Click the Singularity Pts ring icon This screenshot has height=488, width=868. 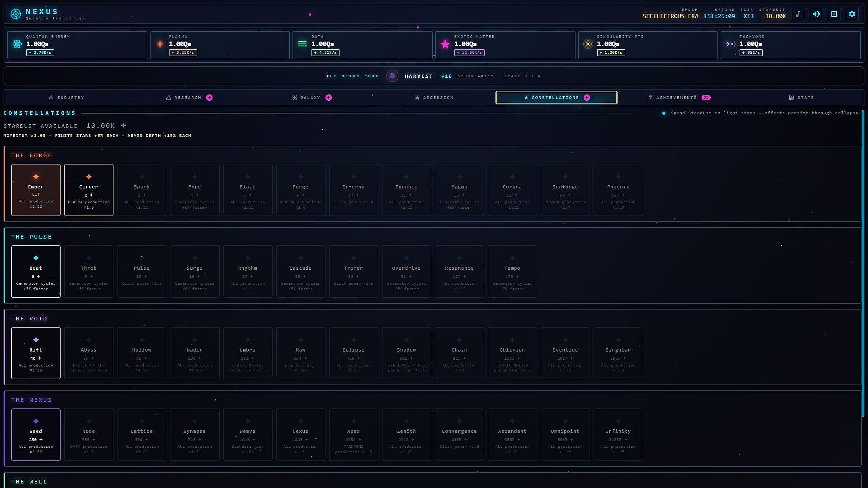(588, 44)
